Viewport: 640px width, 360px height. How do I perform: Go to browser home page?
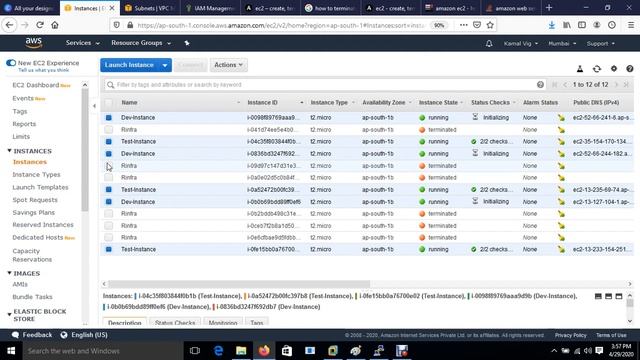coord(55,25)
